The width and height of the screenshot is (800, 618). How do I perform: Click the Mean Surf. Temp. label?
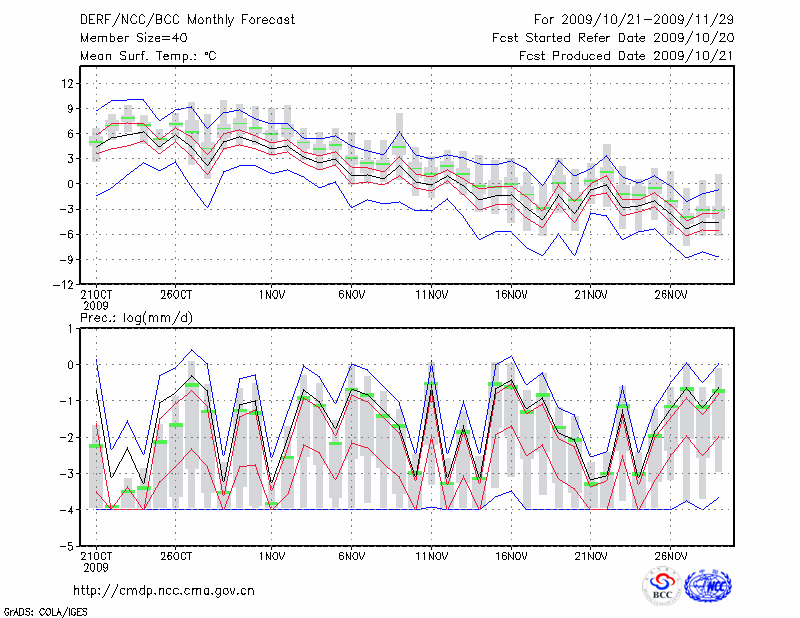[148, 56]
